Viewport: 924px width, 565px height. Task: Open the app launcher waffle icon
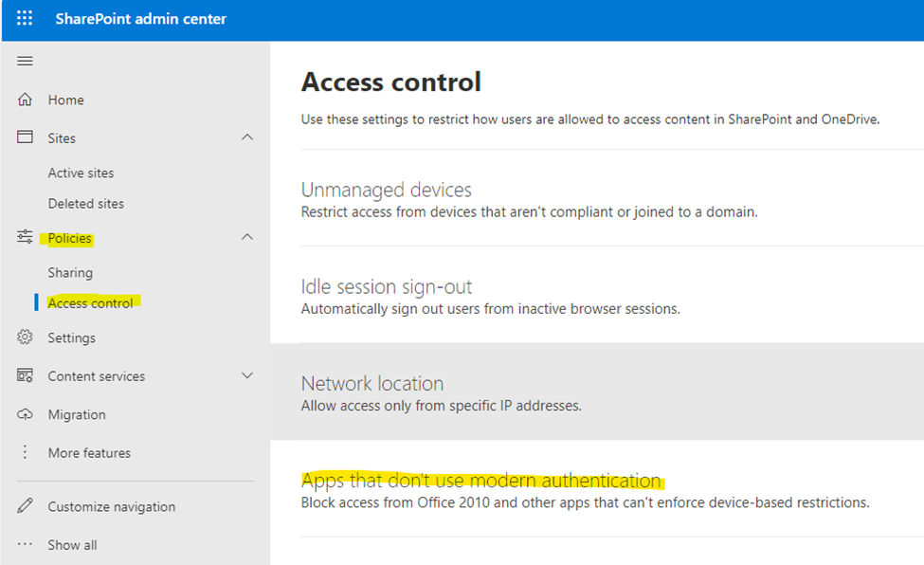[x=25, y=19]
